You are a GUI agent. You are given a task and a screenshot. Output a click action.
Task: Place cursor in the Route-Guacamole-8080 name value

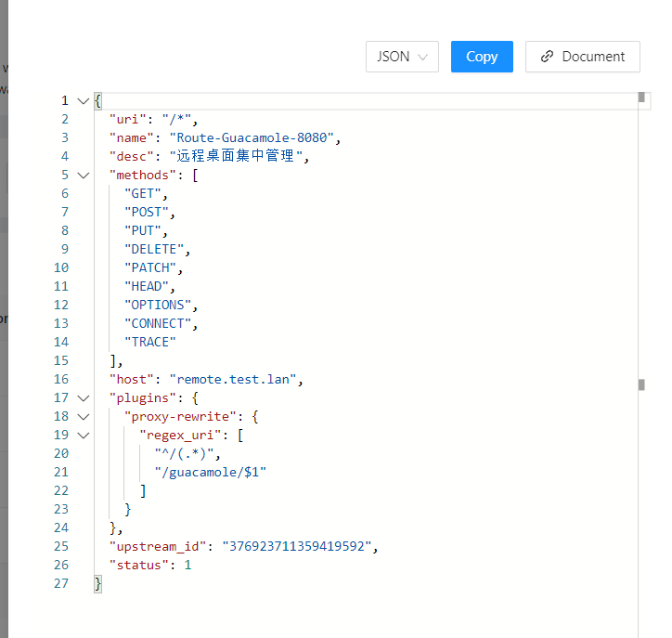tap(252, 137)
